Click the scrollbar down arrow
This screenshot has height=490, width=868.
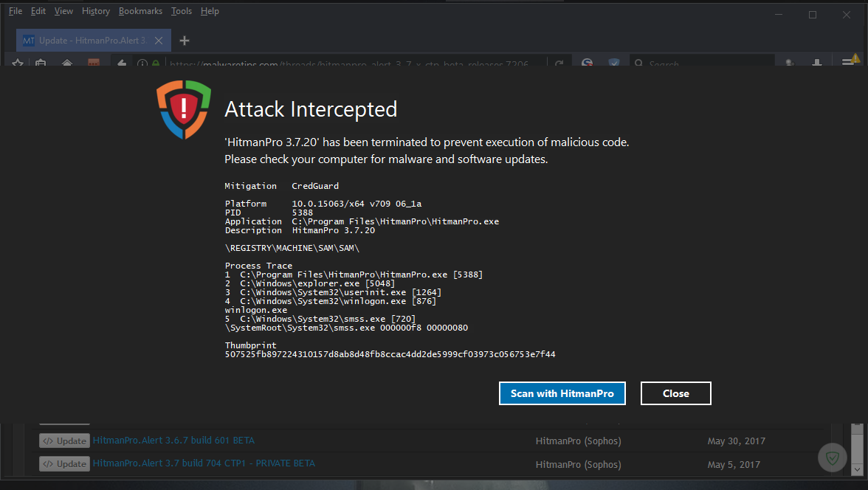tap(856, 469)
